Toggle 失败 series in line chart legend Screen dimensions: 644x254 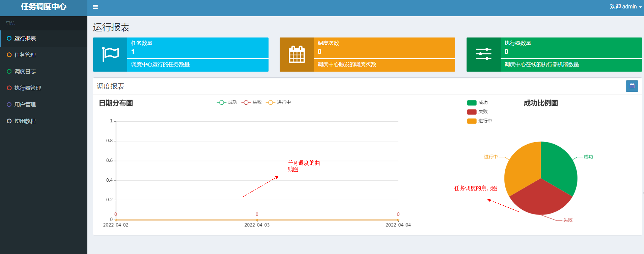coord(252,102)
